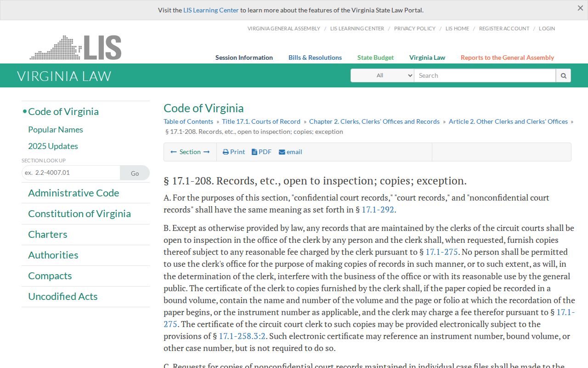Click the Login link

(547, 29)
